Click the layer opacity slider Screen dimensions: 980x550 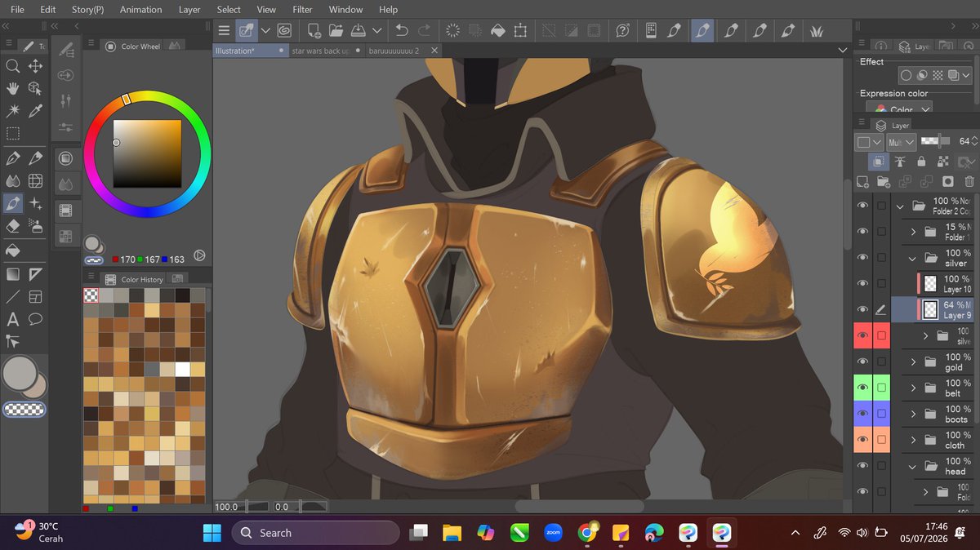pyautogui.click(x=936, y=141)
